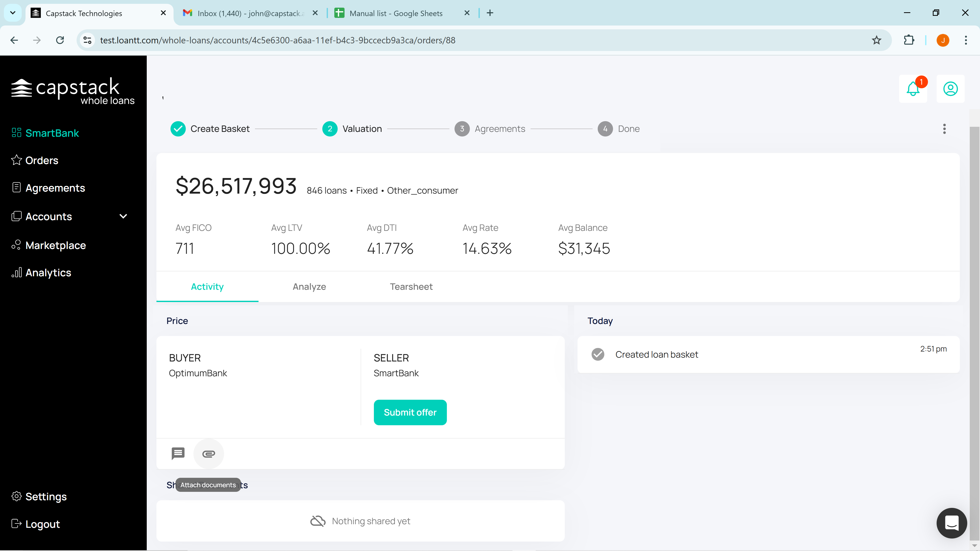The height and width of the screenshot is (551, 980).
Task: Click Created loan basket activity checkmark
Action: tap(598, 354)
